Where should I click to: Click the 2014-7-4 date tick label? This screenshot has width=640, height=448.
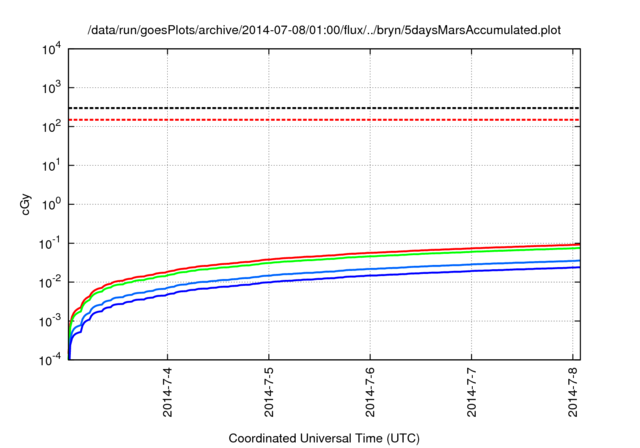coord(167,392)
